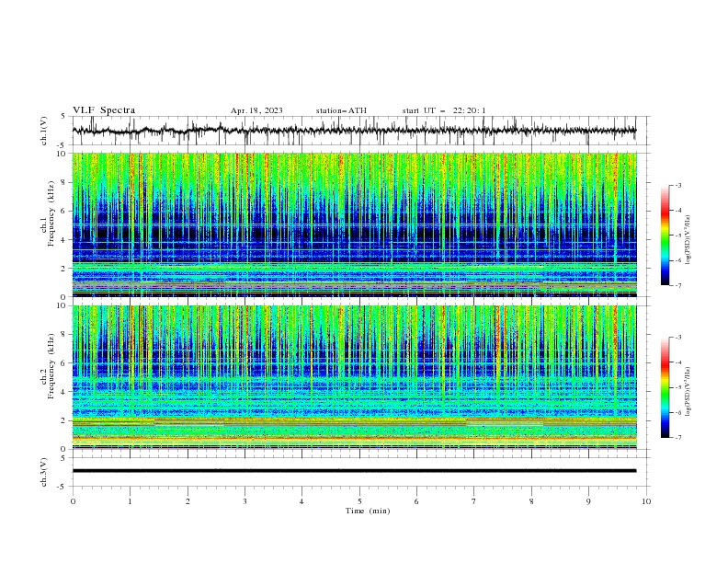The width and height of the screenshot is (728, 563).
Task: Click the "10" kHz tick of the ch.1 spectrogram
Action: tap(62, 154)
